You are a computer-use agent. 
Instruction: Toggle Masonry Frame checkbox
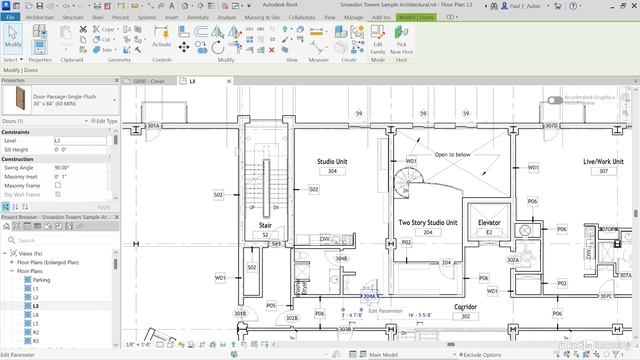tap(58, 185)
